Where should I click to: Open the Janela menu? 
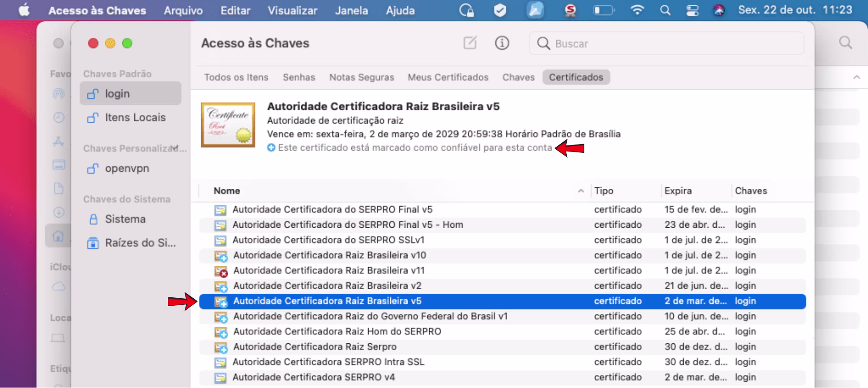[352, 11]
